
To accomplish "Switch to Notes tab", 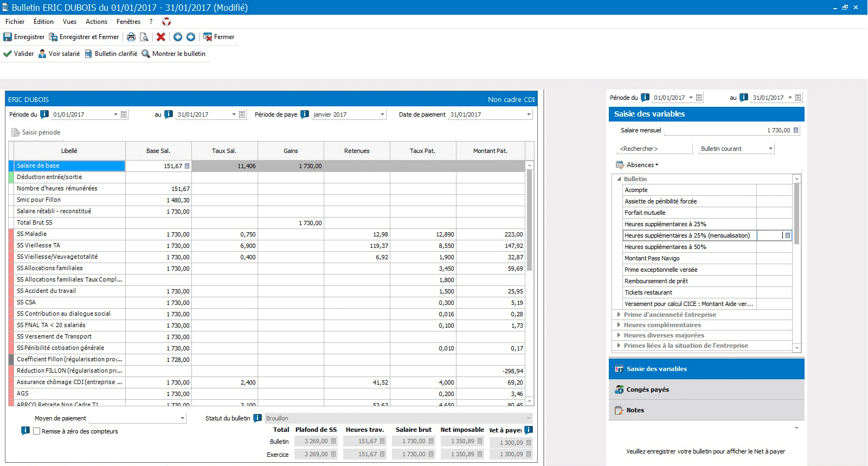I will click(706, 410).
